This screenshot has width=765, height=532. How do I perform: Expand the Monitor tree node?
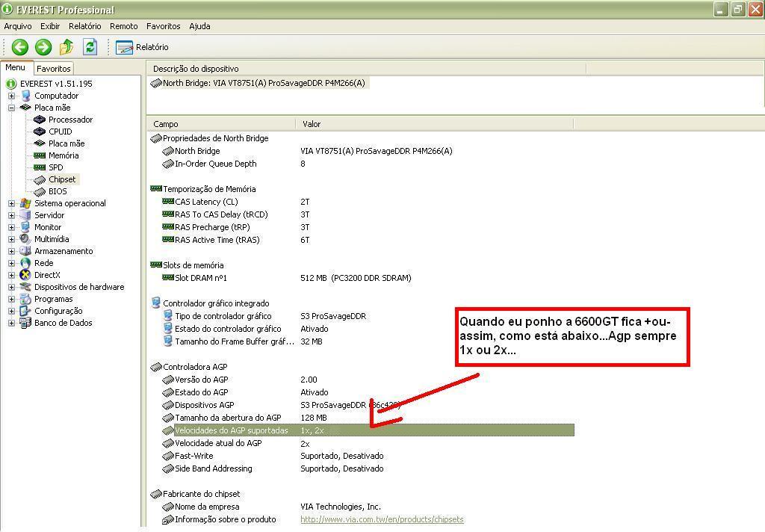(12, 227)
